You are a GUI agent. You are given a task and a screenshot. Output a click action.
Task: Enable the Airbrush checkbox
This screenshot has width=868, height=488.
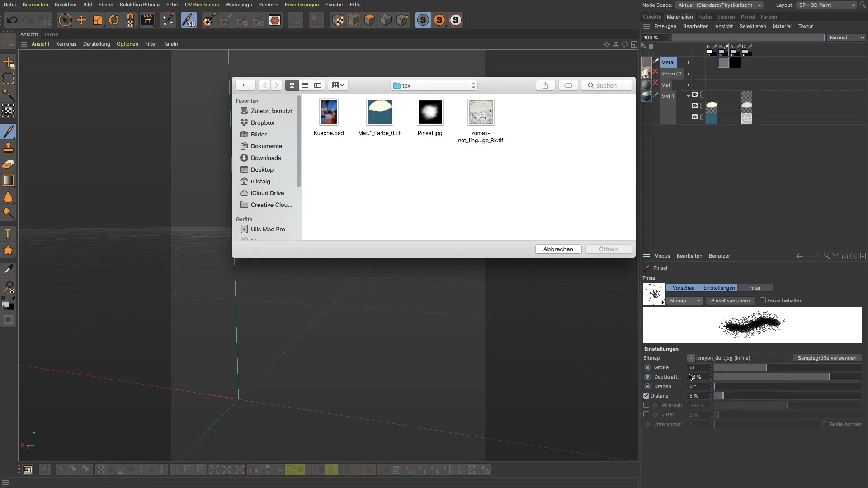point(646,405)
